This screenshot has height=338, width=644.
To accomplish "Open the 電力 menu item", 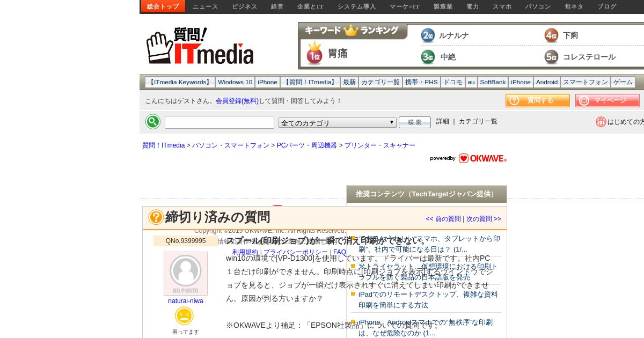I will (x=473, y=6).
